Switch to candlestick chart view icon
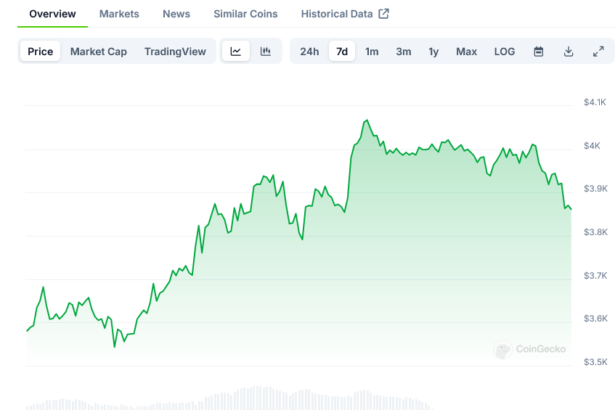Viewport: 615px width, 410px height. [x=265, y=51]
